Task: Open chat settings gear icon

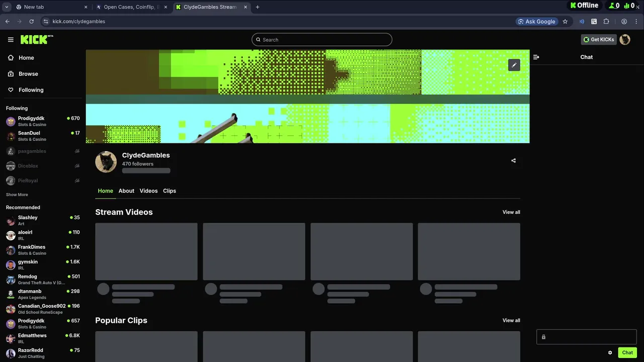Action: pos(610,352)
